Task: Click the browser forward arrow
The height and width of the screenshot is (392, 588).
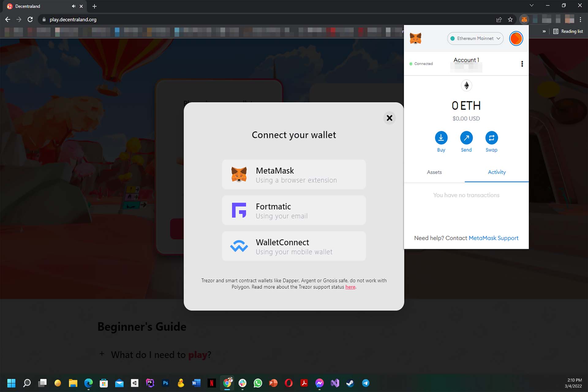Action: click(x=19, y=20)
